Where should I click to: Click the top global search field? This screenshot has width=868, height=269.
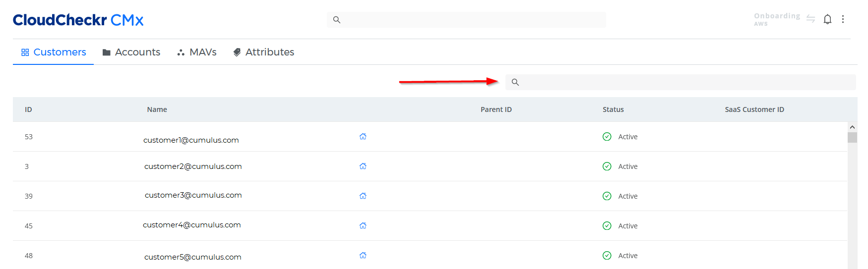pyautogui.click(x=466, y=20)
